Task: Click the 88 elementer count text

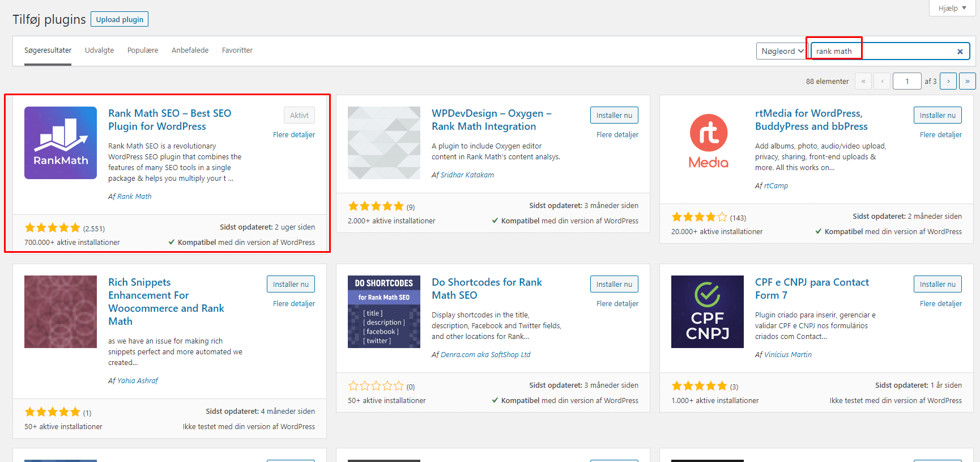Action: [x=827, y=82]
